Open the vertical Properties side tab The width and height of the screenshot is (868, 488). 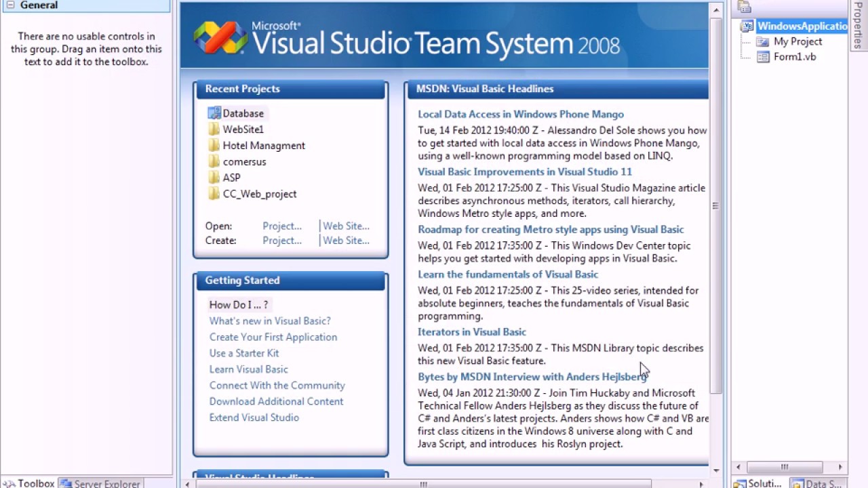tap(859, 24)
